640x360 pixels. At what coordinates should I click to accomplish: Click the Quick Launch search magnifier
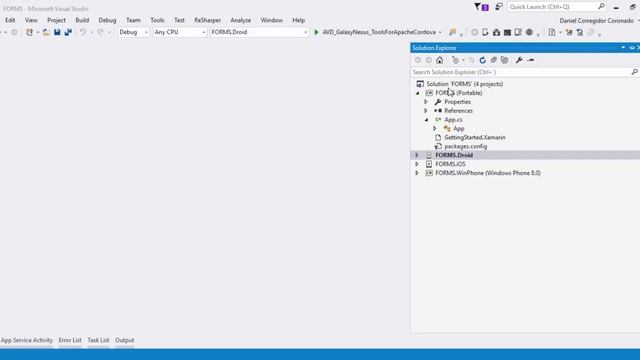[x=601, y=7]
